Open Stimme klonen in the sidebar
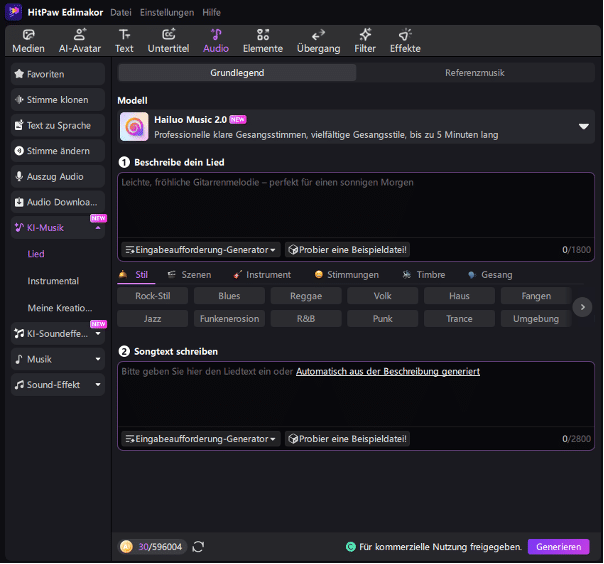Image resolution: width=604 pixels, height=564 pixels. [x=58, y=100]
